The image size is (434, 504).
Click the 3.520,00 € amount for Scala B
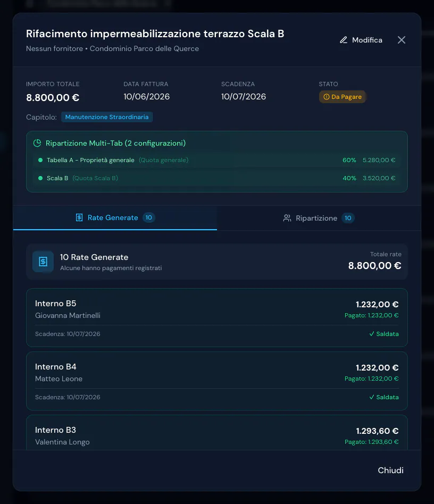coord(379,178)
